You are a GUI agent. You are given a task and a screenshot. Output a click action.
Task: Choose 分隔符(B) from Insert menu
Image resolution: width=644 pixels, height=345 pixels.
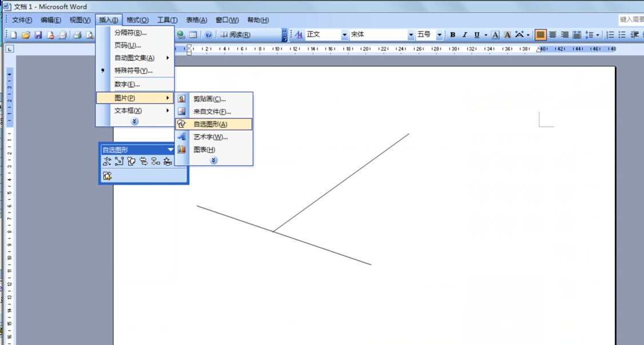(x=135, y=33)
